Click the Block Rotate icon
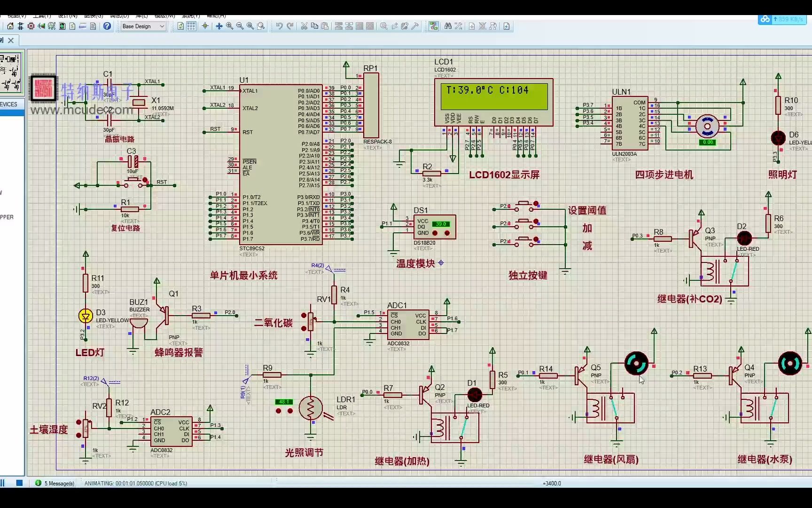 (x=359, y=26)
